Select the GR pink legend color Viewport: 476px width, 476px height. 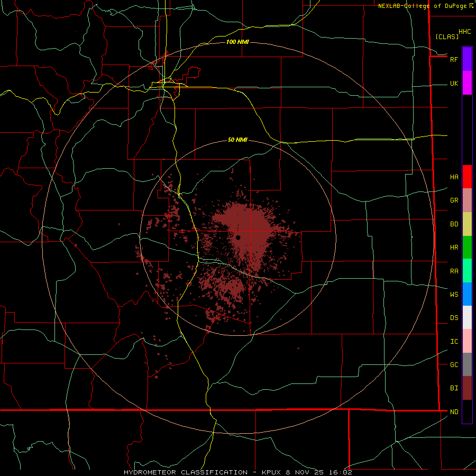pos(467,200)
